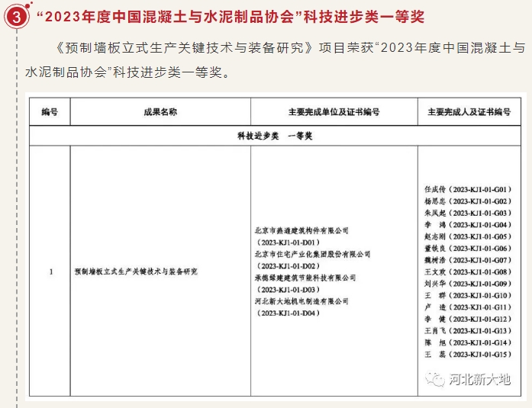Click 北京市燕通建筑构件有限公司 in the table
532x408 pixels.
click(x=301, y=231)
